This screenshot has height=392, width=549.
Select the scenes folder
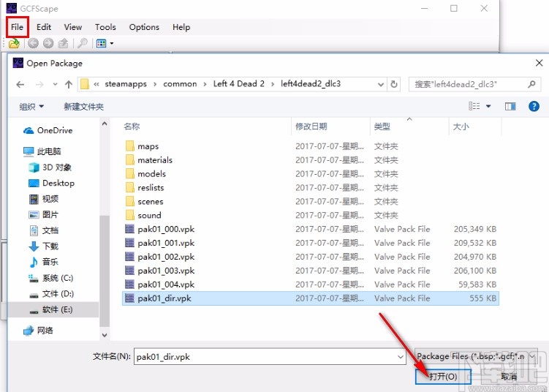pos(311,201)
